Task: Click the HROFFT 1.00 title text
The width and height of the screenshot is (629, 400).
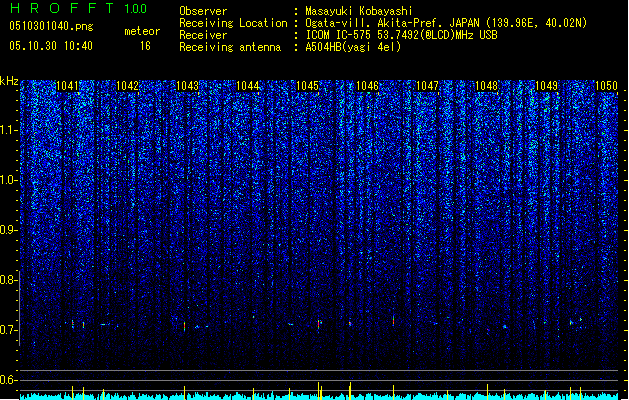Action: [x=78, y=8]
